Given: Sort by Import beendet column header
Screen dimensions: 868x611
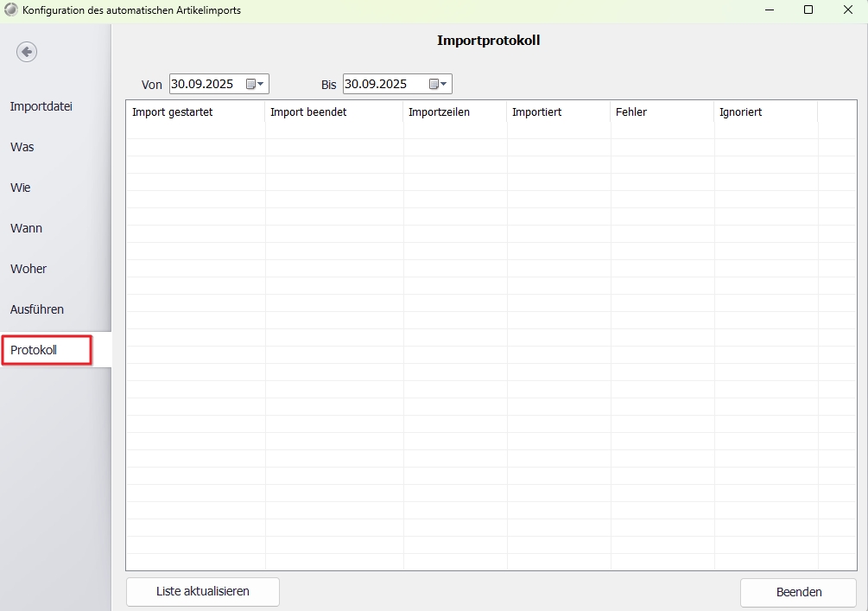Looking at the screenshot, I should pos(334,111).
